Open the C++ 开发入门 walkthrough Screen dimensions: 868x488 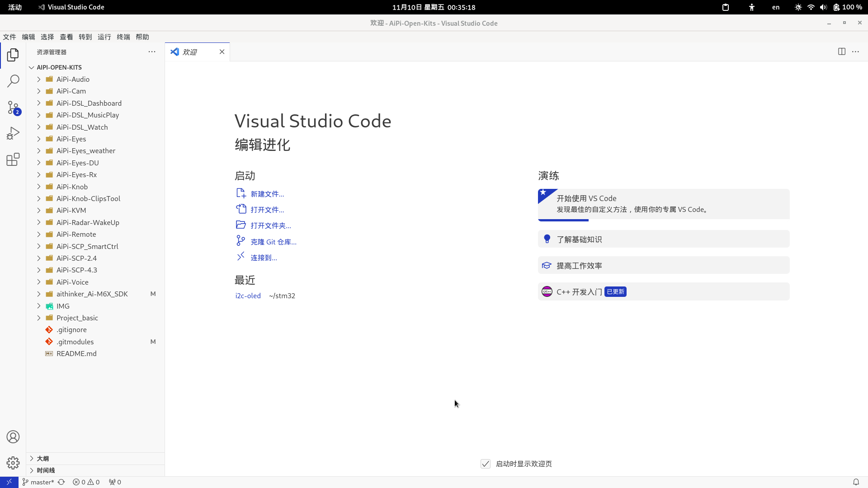(x=664, y=292)
